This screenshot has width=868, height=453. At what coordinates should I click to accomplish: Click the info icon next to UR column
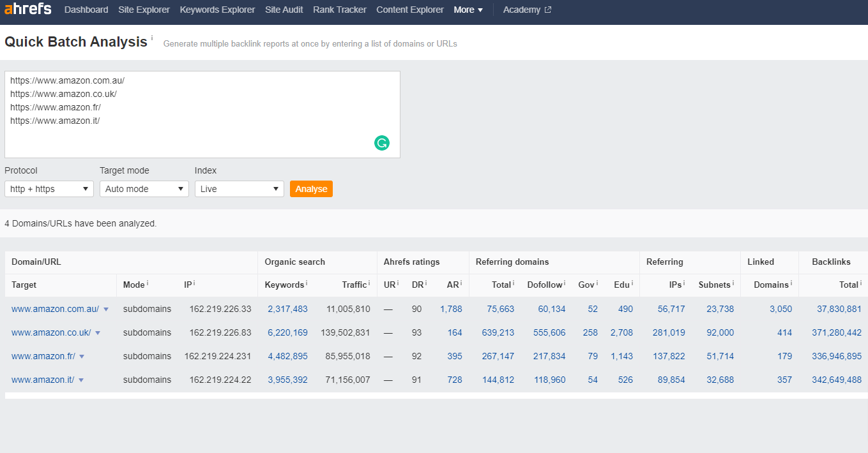point(397,282)
